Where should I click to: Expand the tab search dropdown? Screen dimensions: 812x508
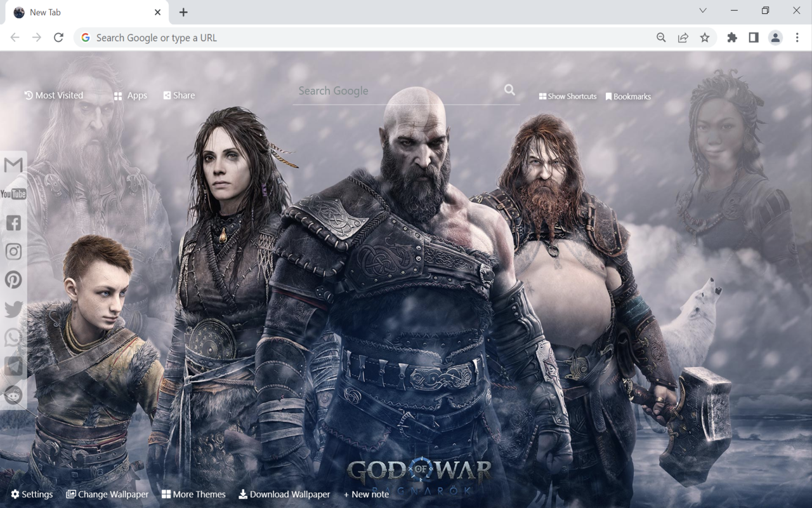pos(703,11)
